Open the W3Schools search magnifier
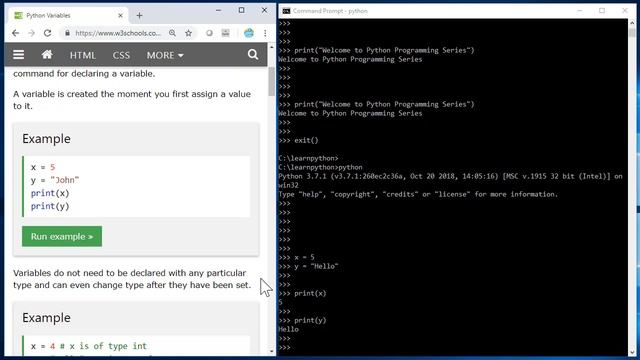Viewport: 640px width, 360px height. click(253, 54)
